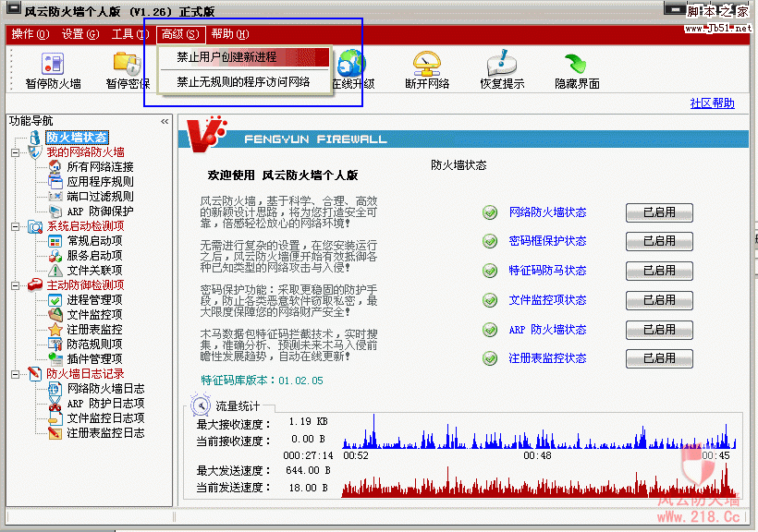The height and width of the screenshot is (532, 758).
Task: Toggle 网络防火墙状态 off via 已启用 button
Action: 658,212
